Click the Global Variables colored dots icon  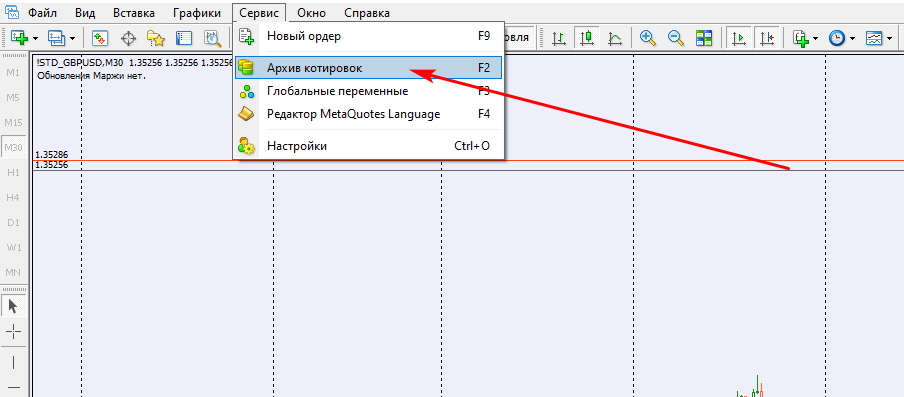click(247, 91)
